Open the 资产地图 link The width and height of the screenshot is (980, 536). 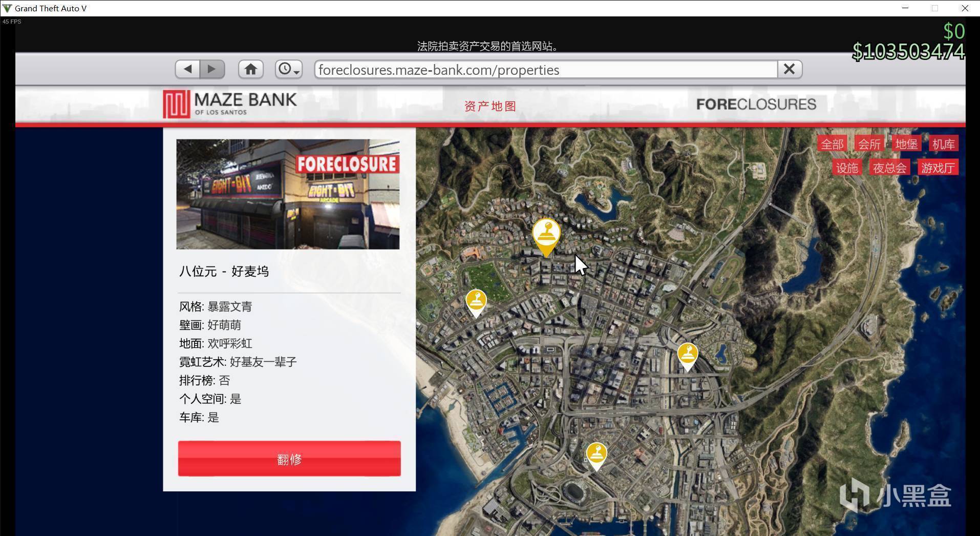pos(490,106)
